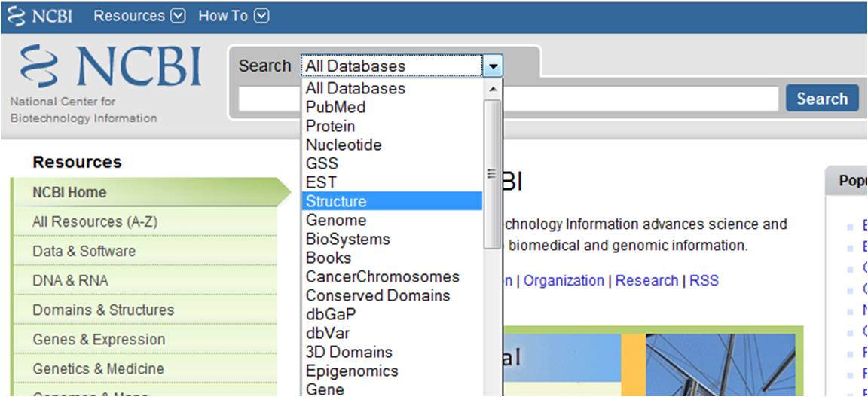Select Protein from the database list
868x397 pixels.
pos(393,127)
